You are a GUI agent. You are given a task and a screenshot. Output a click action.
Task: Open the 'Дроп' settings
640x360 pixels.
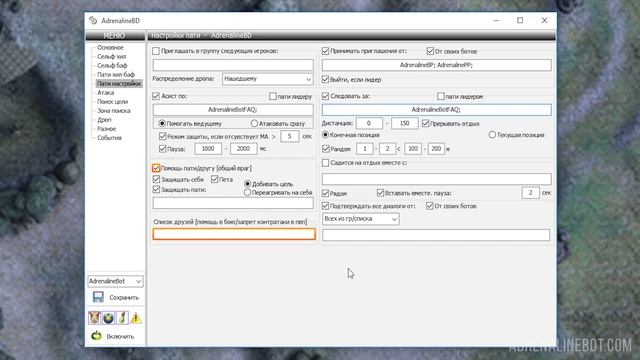(x=104, y=120)
